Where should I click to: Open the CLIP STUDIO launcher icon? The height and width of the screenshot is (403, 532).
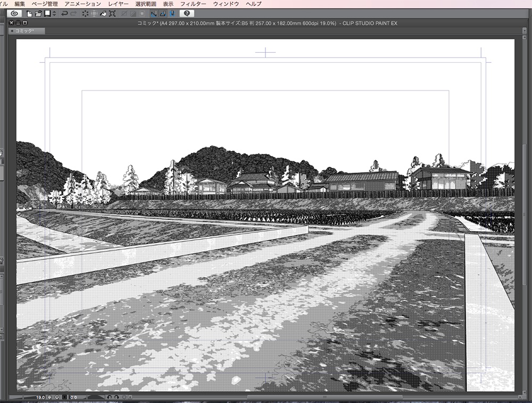point(14,14)
